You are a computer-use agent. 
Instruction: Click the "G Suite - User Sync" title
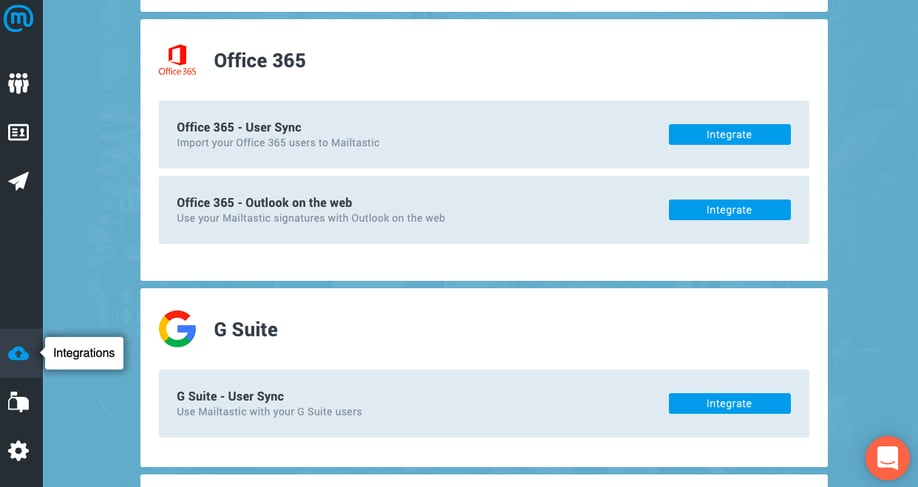click(x=230, y=396)
